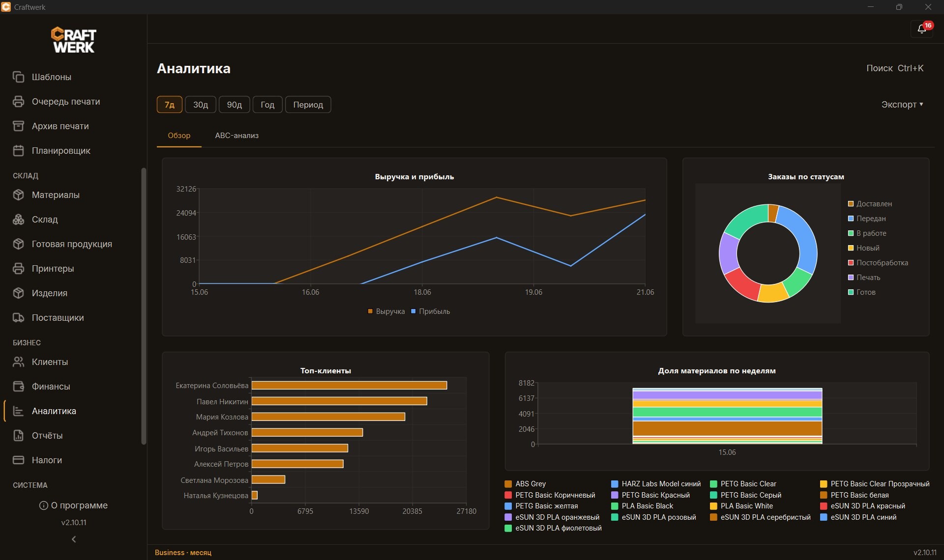Open the Финансы wallet icon

pyautogui.click(x=18, y=387)
